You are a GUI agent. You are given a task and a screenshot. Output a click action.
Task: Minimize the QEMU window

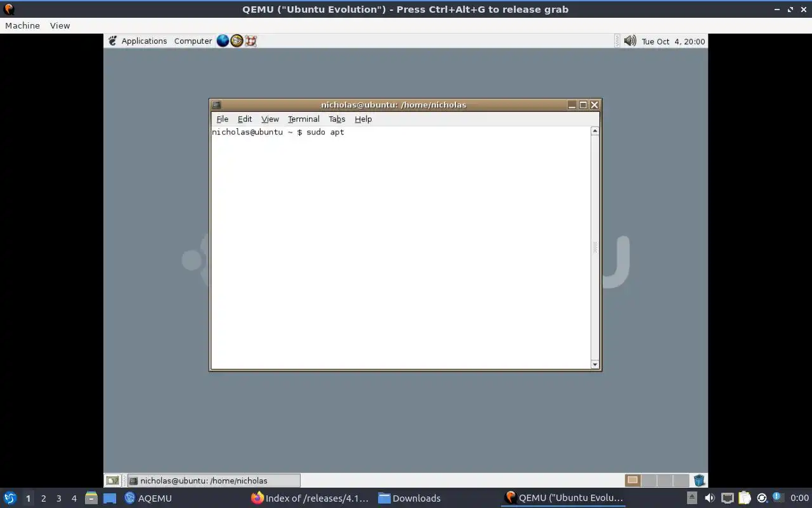point(778,10)
